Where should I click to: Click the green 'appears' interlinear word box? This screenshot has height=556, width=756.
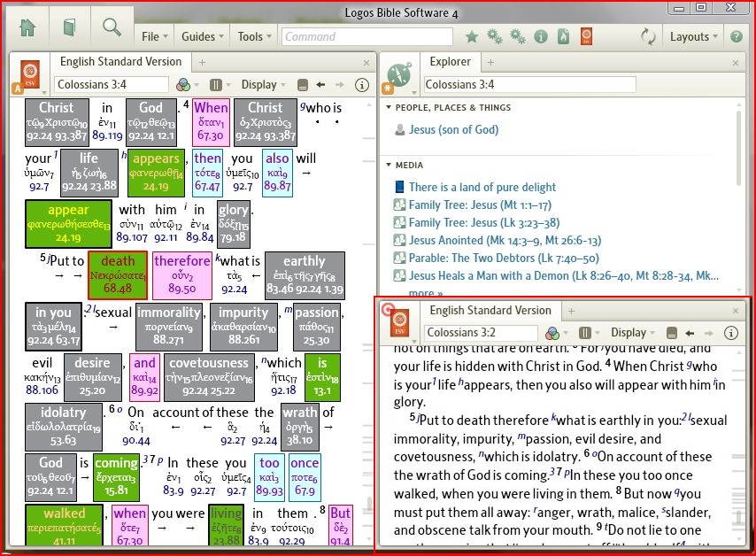coord(156,173)
